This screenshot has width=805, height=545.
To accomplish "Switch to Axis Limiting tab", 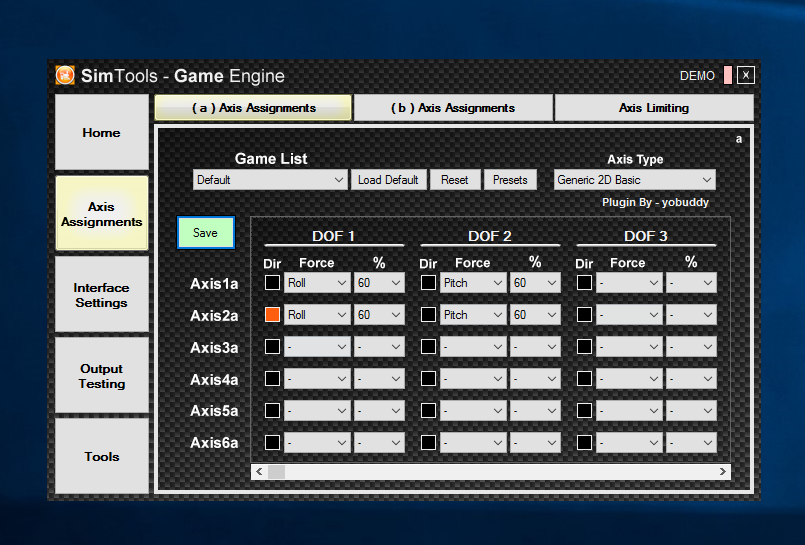I will tap(654, 108).
